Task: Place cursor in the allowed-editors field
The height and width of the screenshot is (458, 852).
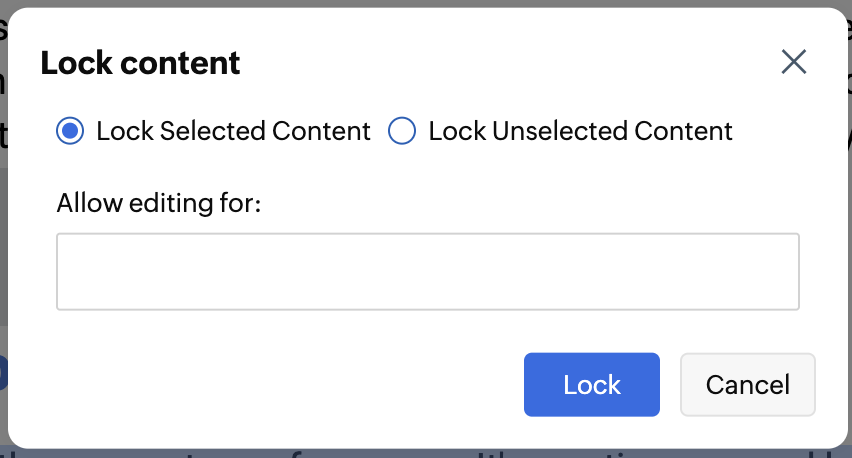Action: pos(427,271)
